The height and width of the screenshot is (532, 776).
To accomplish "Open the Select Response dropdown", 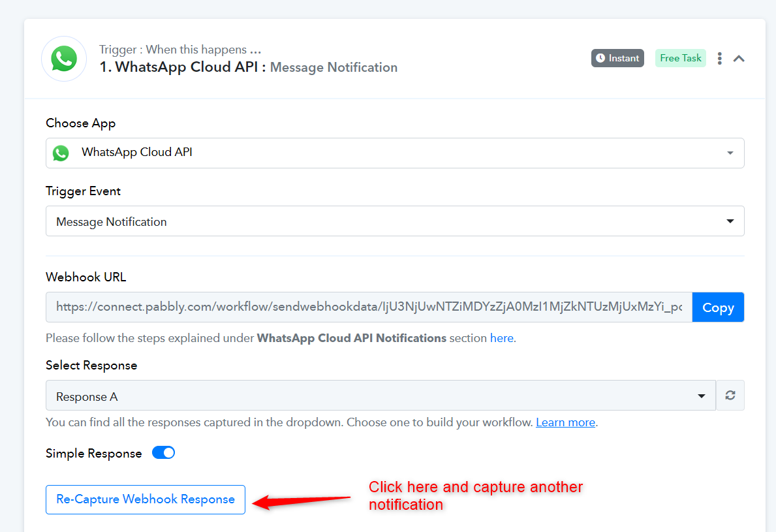I will (380, 396).
